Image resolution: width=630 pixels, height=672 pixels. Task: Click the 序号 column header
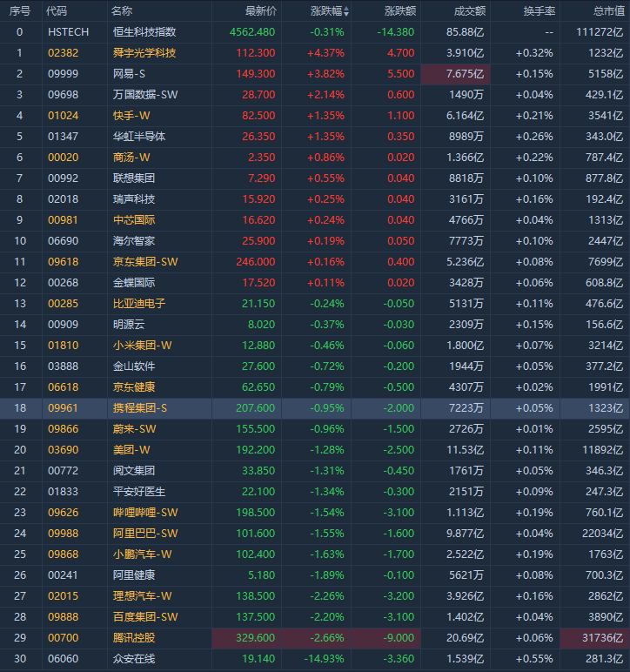coord(20,10)
